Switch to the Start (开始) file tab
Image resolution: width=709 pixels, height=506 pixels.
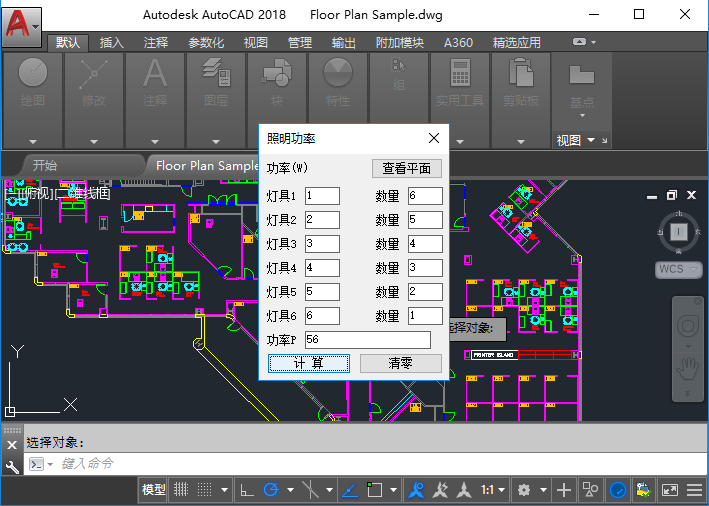(45, 166)
